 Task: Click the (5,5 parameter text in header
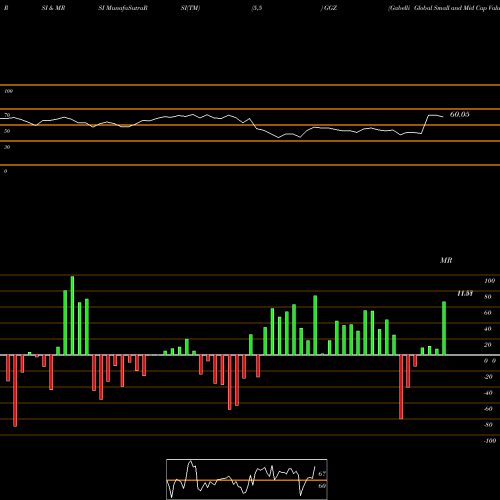tap(257, 8)
